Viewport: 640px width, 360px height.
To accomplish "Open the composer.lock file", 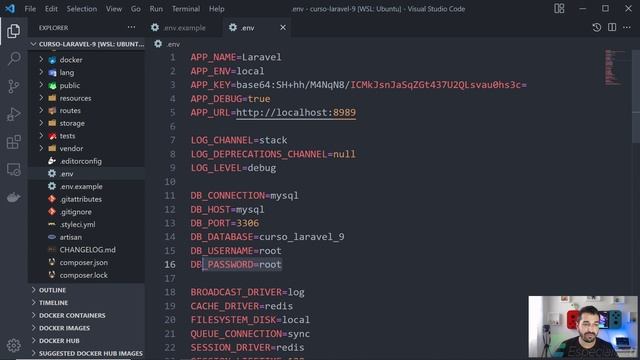I will (87, 275).
